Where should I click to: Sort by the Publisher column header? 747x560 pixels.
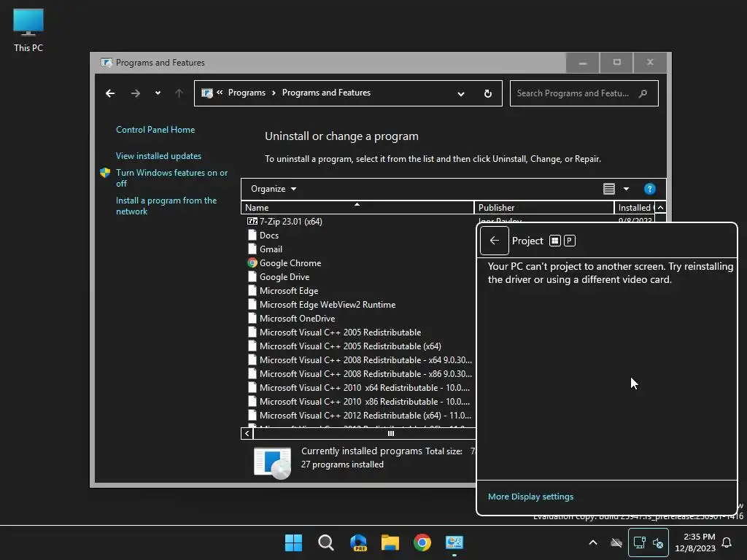[x=544, y=208]
